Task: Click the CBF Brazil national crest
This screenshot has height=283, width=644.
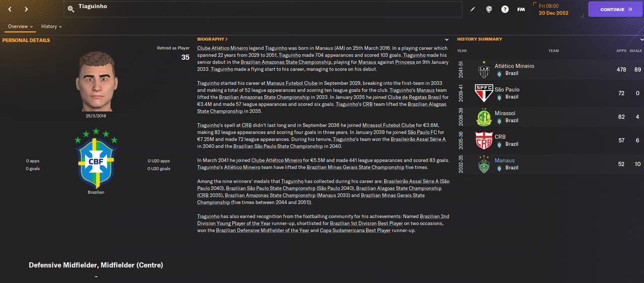Action: (x=96, y=158)
